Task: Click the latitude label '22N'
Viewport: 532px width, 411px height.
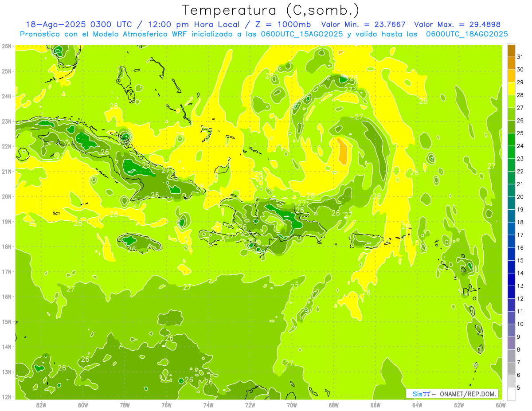Action: point(7,146)
